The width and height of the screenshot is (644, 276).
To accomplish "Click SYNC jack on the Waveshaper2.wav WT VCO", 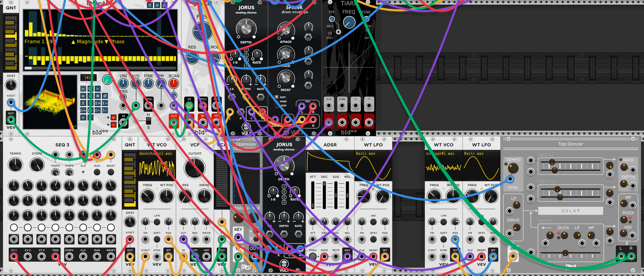I will coord(157,257).
